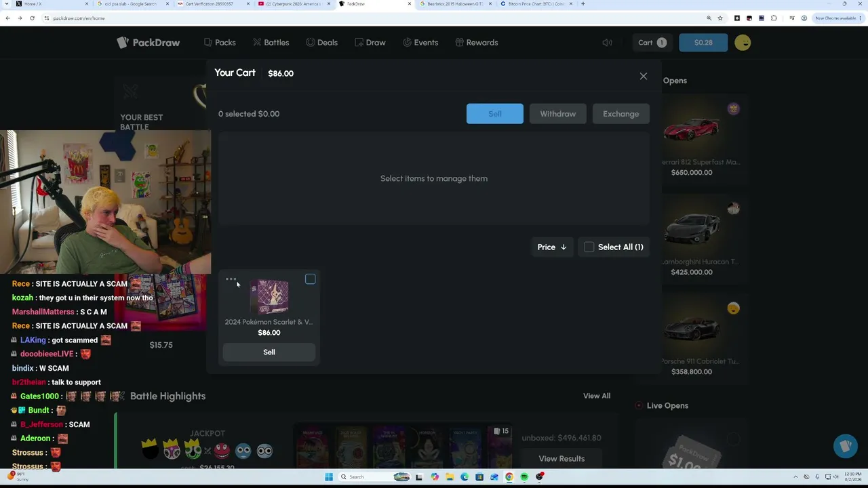The image size is (868, 488).
Task: Bookmark this page with the star
Action: coord(720,18)
